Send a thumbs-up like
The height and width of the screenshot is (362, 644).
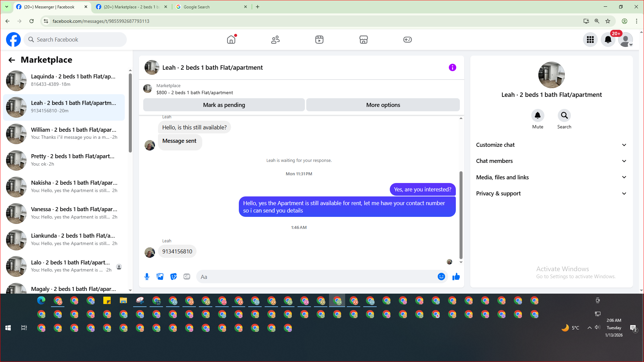pos(456,277)
